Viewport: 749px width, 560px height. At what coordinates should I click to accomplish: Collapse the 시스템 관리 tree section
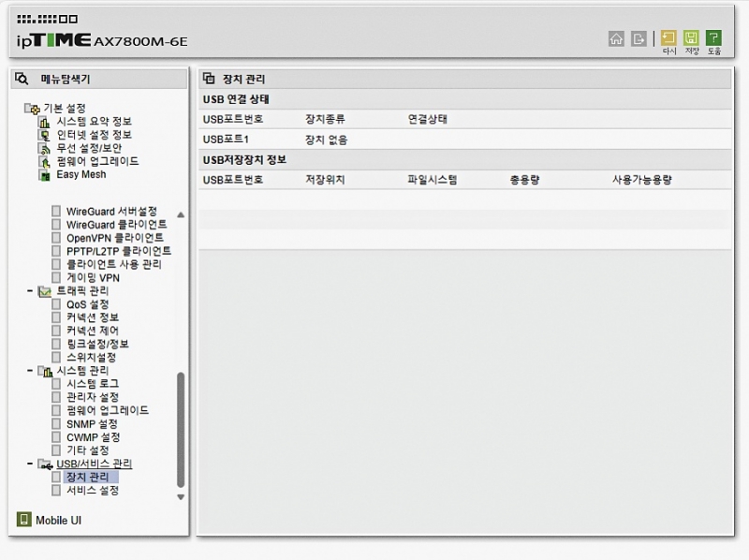[x=30, y=371]
